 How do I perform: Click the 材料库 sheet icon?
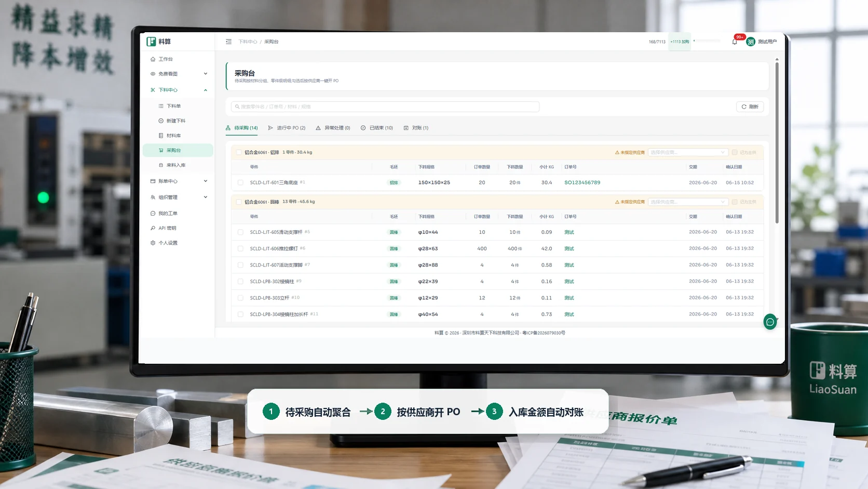(x=161, y=136)
